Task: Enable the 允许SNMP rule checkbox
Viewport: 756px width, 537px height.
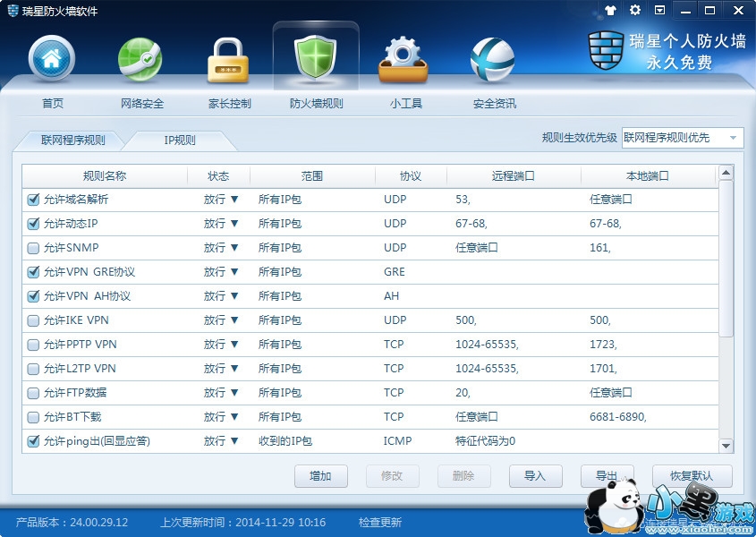Action: tap(33, 248)
